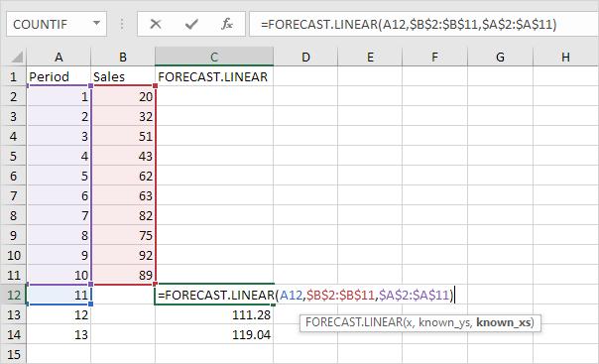The height and width of the screenshot is (364, 599).
Task: Click Sales cell with value 32
Action: 123,116
